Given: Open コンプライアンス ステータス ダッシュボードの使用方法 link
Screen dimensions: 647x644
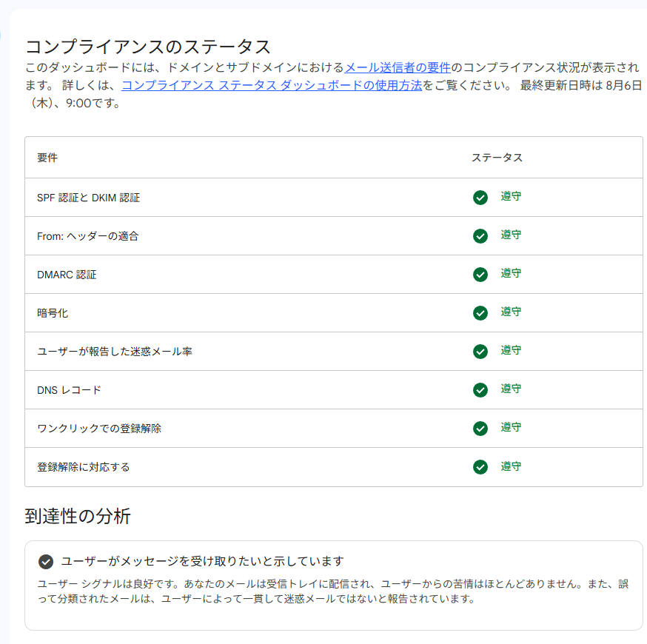Looking at the screenshot, I should pos(272,85).
